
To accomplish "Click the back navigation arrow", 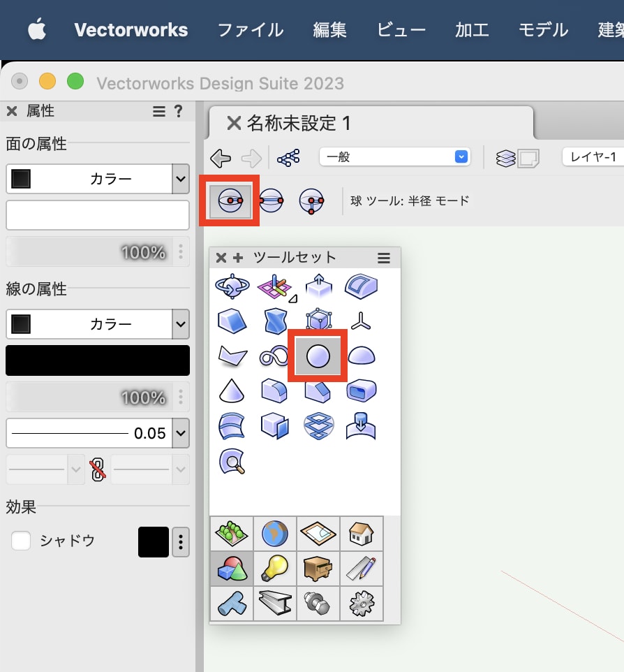I will click(220, 157).
